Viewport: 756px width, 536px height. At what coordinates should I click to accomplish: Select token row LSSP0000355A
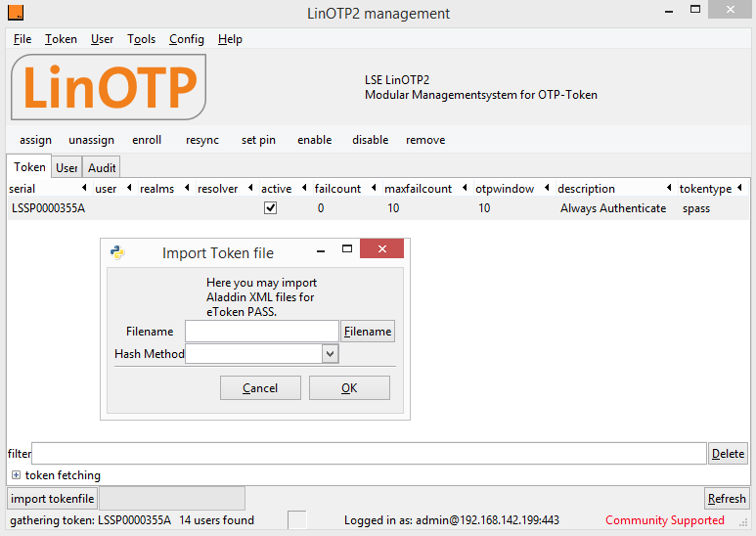click(378, 208)
